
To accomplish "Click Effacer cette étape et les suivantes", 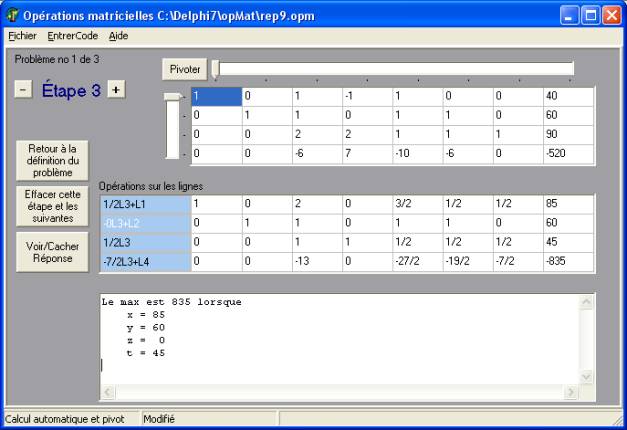I will pyautogui.click(x=52, y=206).
